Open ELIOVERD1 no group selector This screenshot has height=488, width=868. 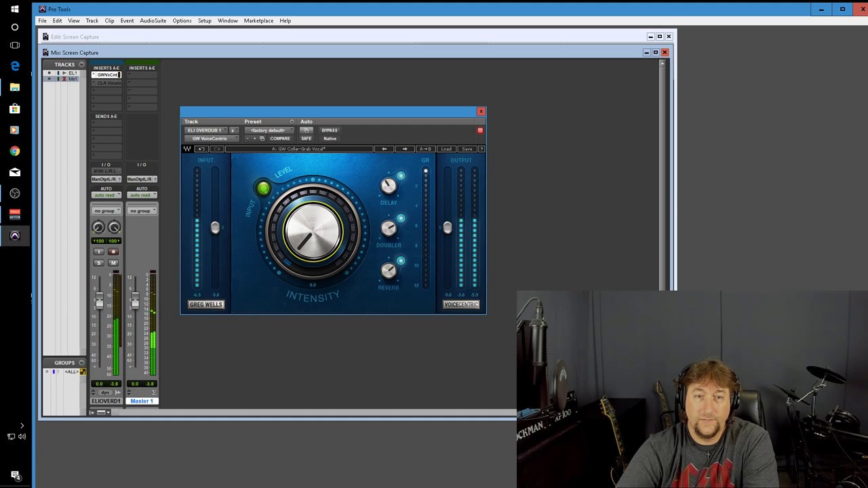coord(106,211)
